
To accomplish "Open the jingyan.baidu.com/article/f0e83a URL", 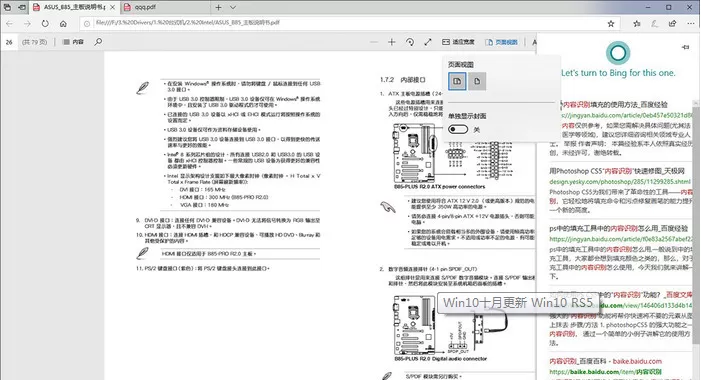I will click(x=621, y=239).
